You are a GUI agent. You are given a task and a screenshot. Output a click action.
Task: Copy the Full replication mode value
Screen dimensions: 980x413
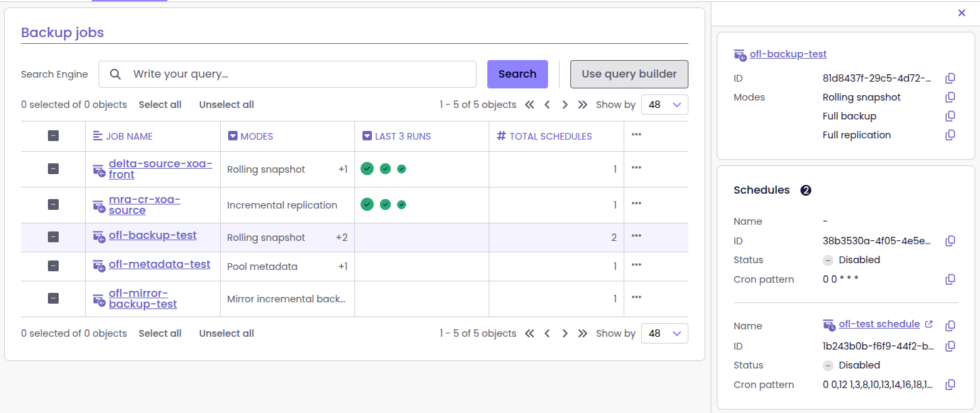click(x=950, y=135)
